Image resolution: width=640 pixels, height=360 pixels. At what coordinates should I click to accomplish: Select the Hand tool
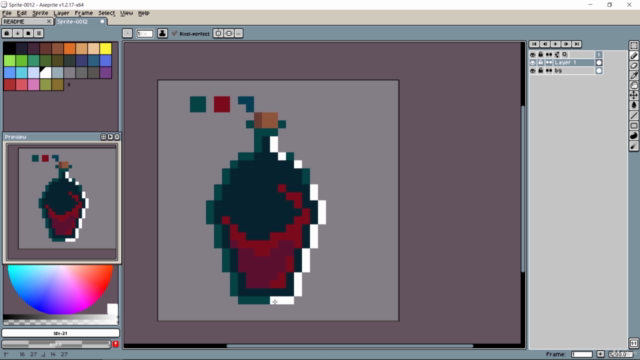(633, 85)
